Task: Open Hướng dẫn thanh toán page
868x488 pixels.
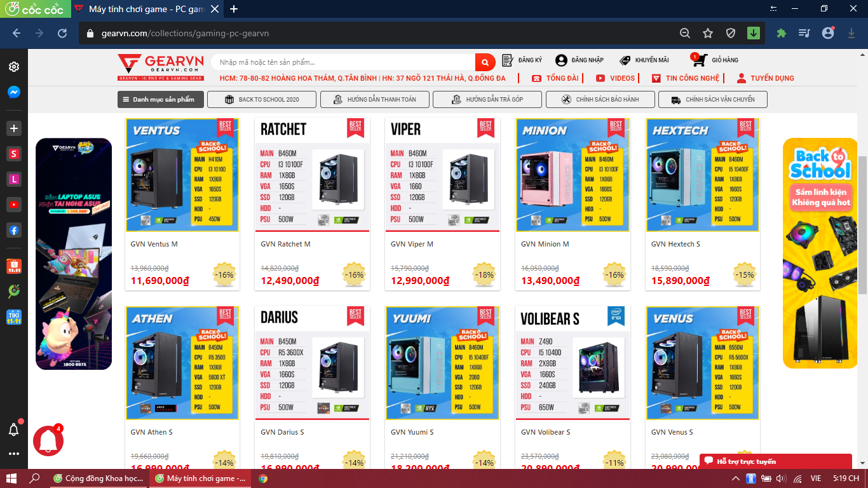Action: [x=375, y=100]
